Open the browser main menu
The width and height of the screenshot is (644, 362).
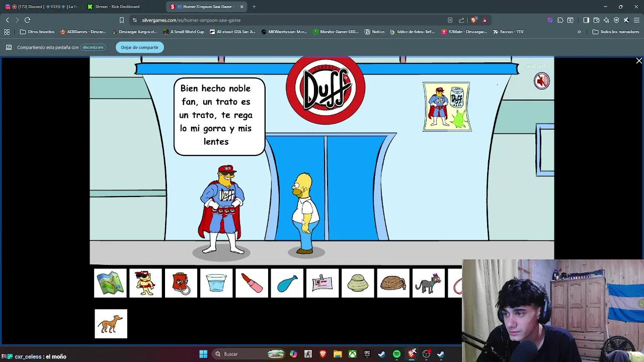(636, 20)
